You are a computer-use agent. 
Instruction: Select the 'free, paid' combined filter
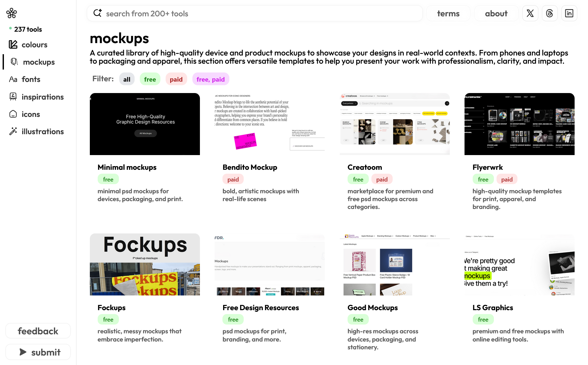coord(210,79)
